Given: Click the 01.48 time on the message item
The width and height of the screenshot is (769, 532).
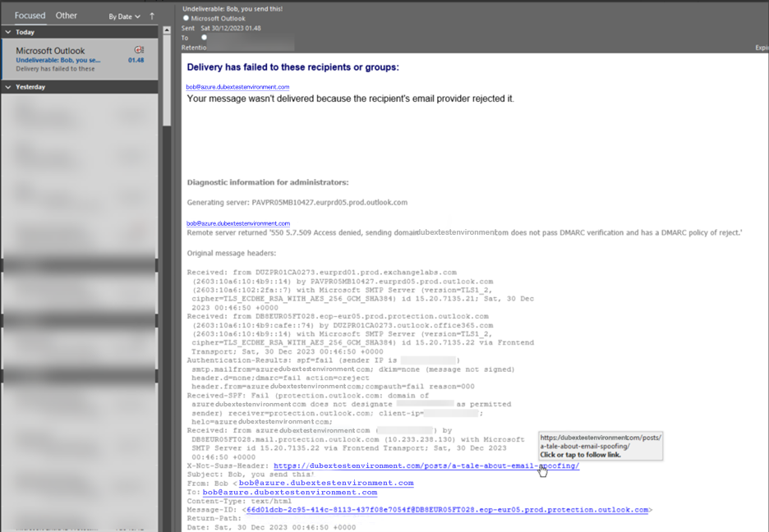Looking at the screenshot, I should [x=136, y=60].
